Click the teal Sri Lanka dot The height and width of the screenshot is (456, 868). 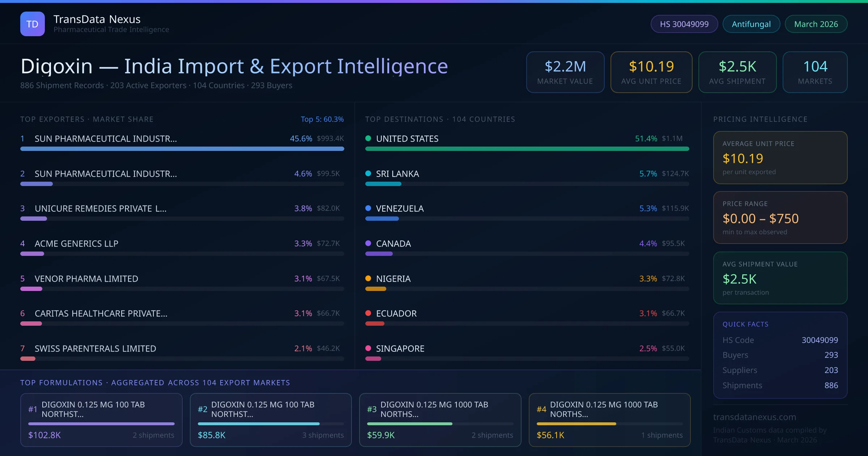point(368,173)
